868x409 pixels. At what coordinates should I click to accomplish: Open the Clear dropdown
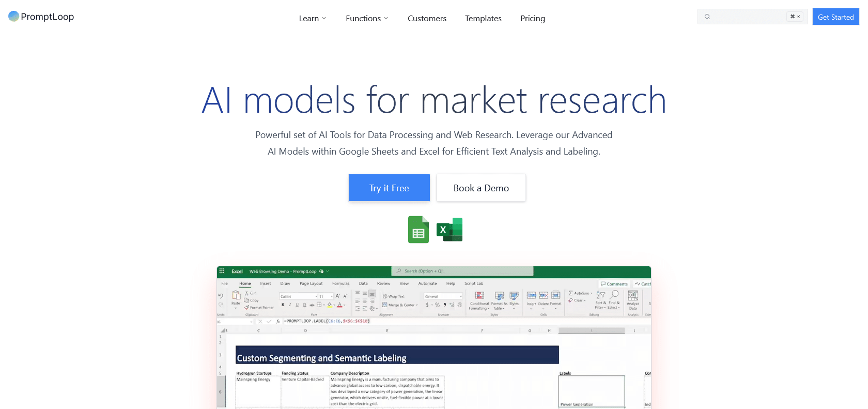pos(577,300)
